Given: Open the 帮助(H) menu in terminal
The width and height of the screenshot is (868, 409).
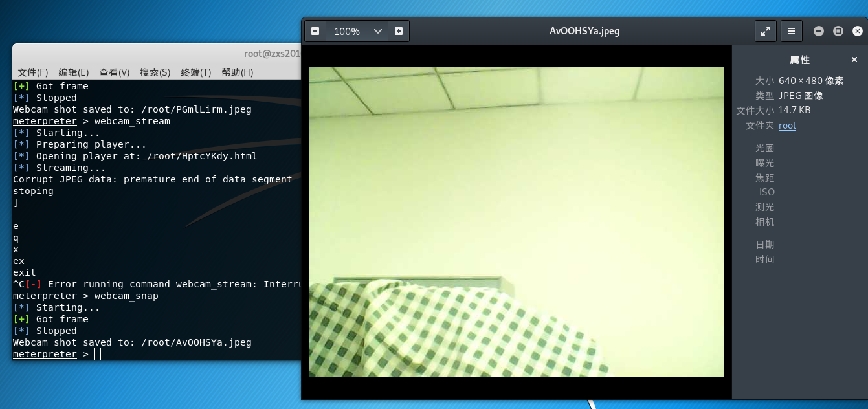Looking at the screenshot, I should coord(237,72).
